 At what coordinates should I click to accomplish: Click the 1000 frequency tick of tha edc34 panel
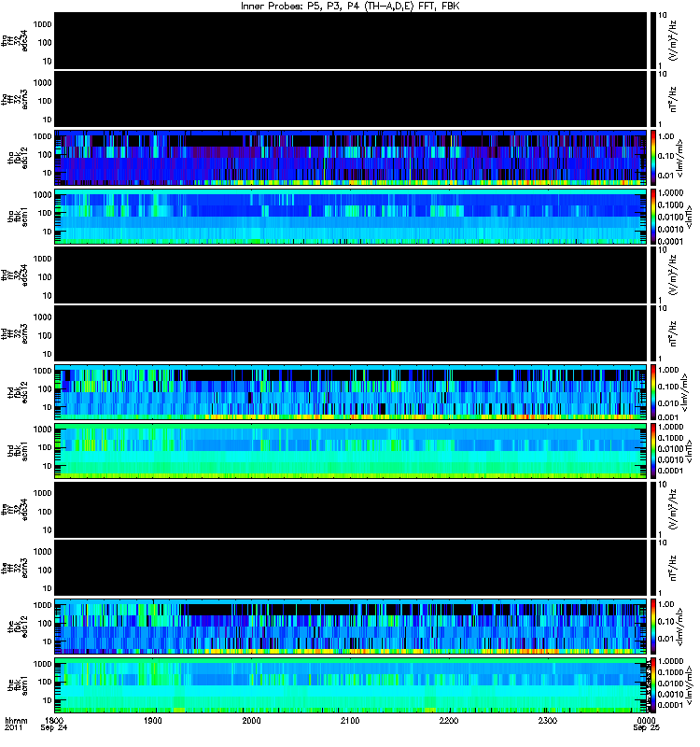click(42, 24)
